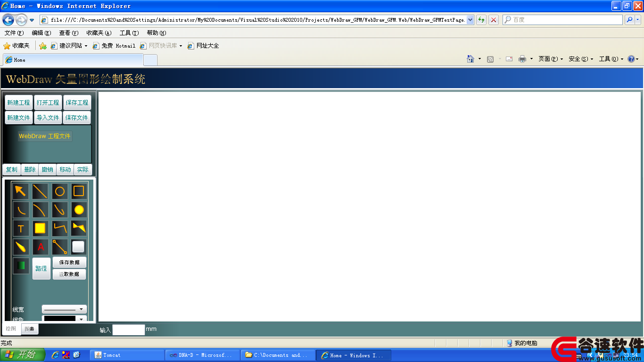Select the WebDraw 工程文件 tree item

(45, 136)
